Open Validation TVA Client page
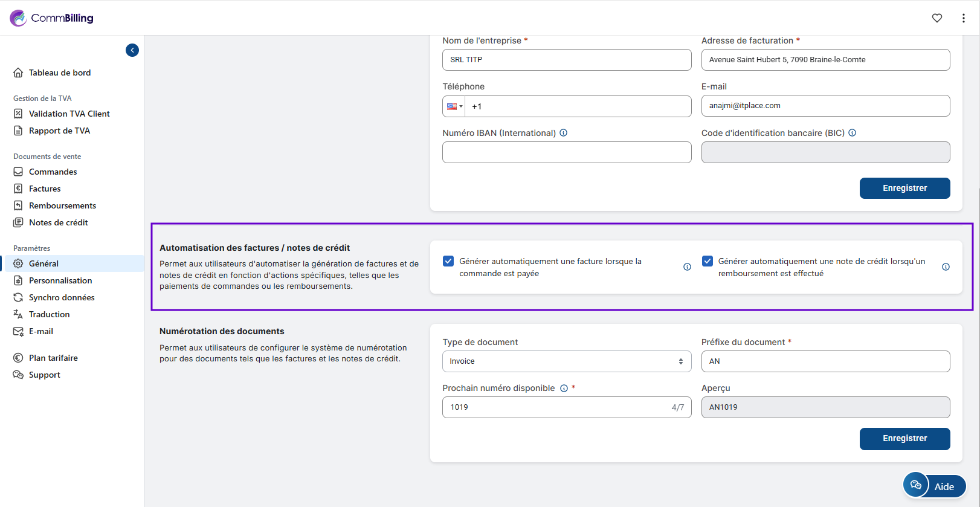Image resolution: width=980 pixels, height=507 pixels. point(69,114)
